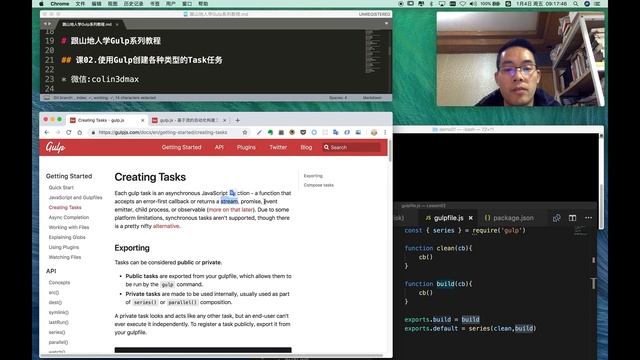Open the 文件 menu
The width and height of the screenshot is (640, 360).
(x=80, y=4)
